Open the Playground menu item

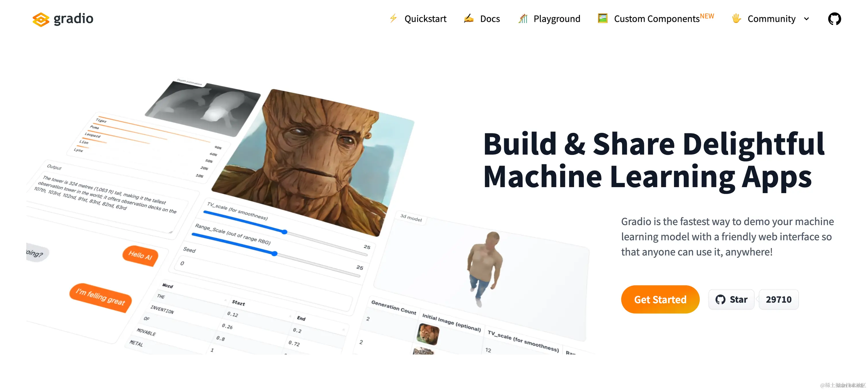click(557, 19)
